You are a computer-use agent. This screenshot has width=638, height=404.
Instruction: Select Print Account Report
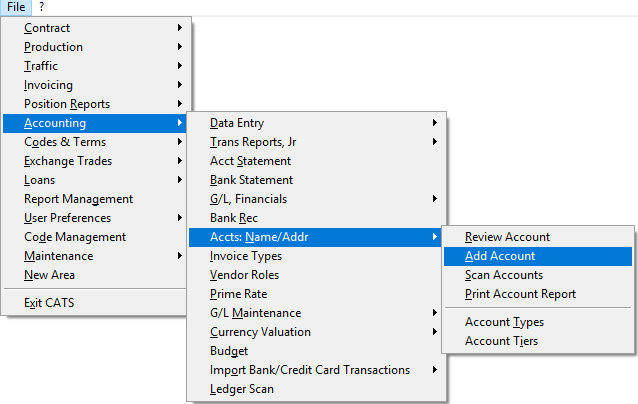point(538,294)
